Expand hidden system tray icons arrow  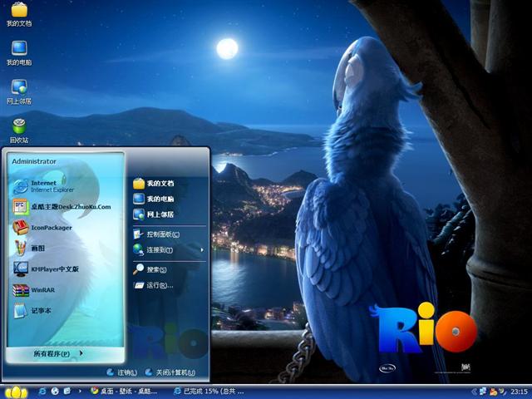click(475, 392)
